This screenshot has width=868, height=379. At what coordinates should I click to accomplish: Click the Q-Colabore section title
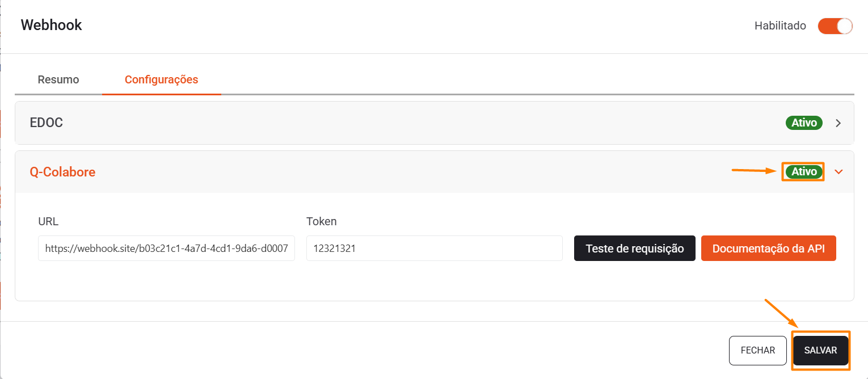click(x=62, y=172)
